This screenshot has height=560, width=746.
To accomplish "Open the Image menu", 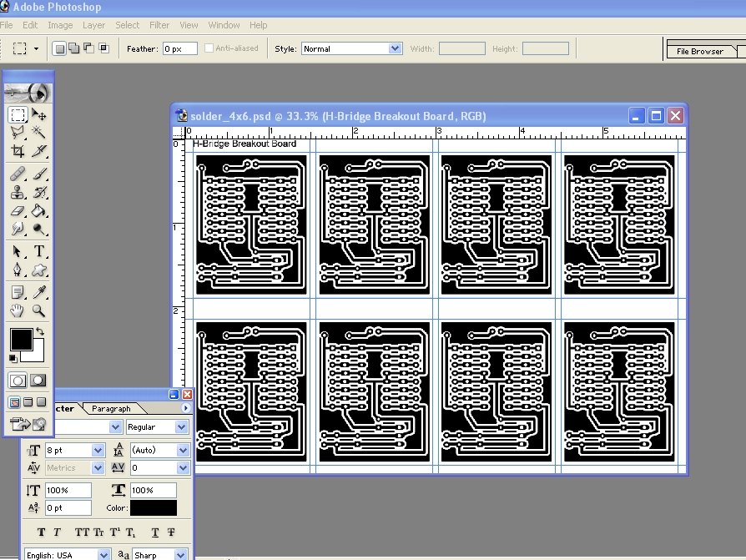I will click(60, 25).
